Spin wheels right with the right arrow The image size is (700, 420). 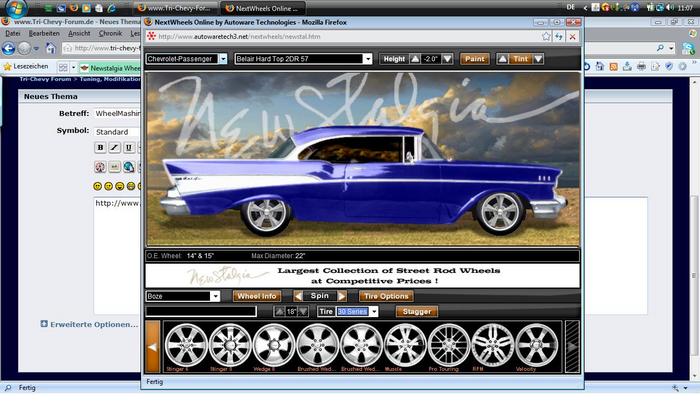pos(342,296)
